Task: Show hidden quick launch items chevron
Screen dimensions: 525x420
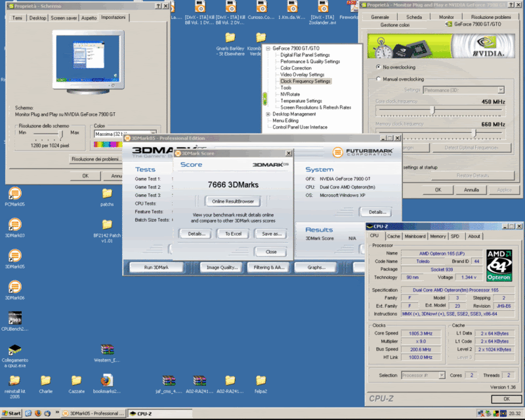Action: [57, 413]
